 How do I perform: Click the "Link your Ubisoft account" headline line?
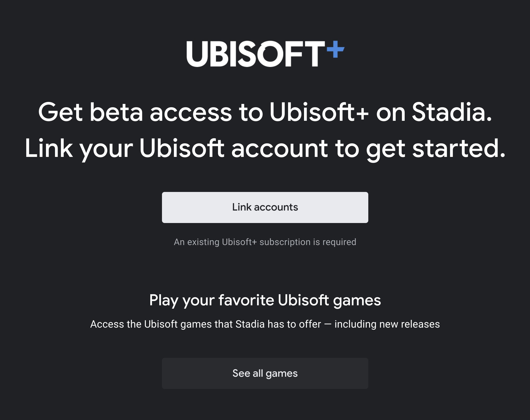(265, 149)
